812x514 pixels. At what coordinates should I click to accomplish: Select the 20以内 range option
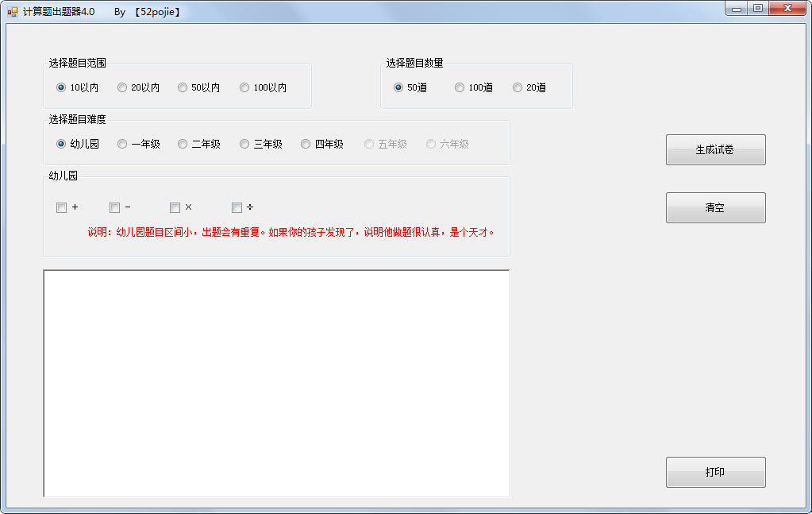tap(122, 87)
